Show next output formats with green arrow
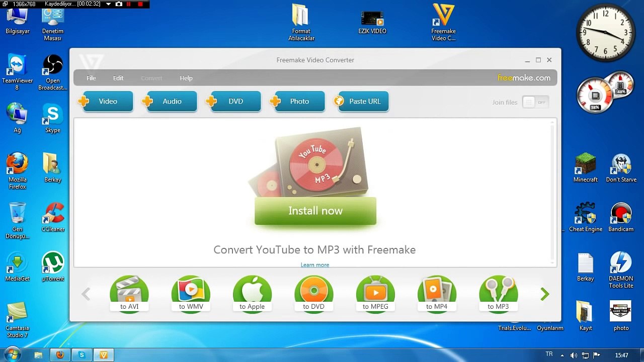 [x=544, y=294]
